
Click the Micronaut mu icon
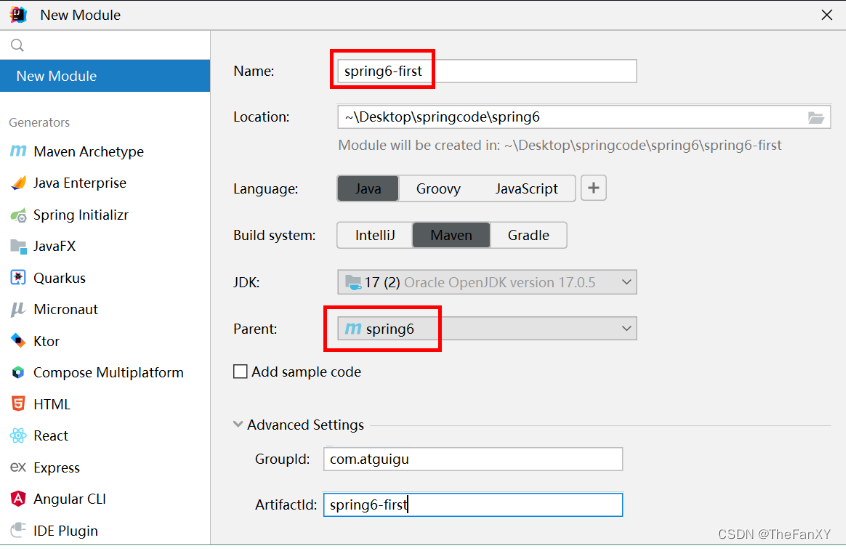coord(18,310)
